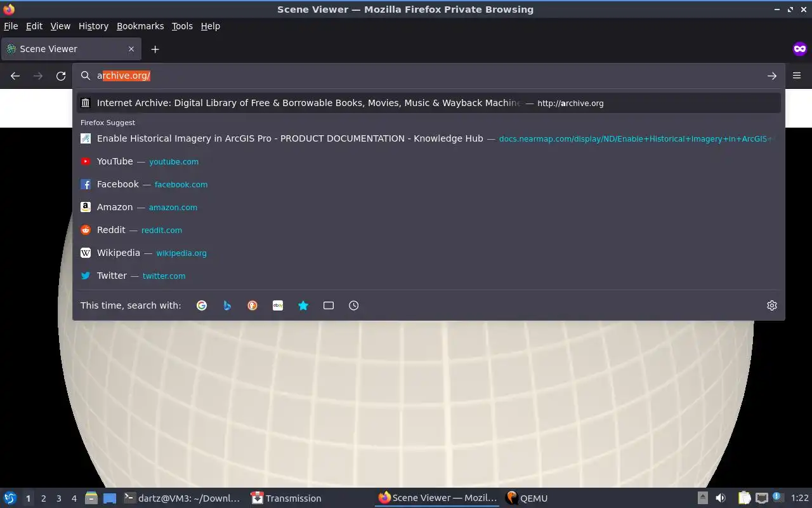The width and height of the screenshot is (812, 508).
Task: Click the back navigation arrow
Action: 15,76
